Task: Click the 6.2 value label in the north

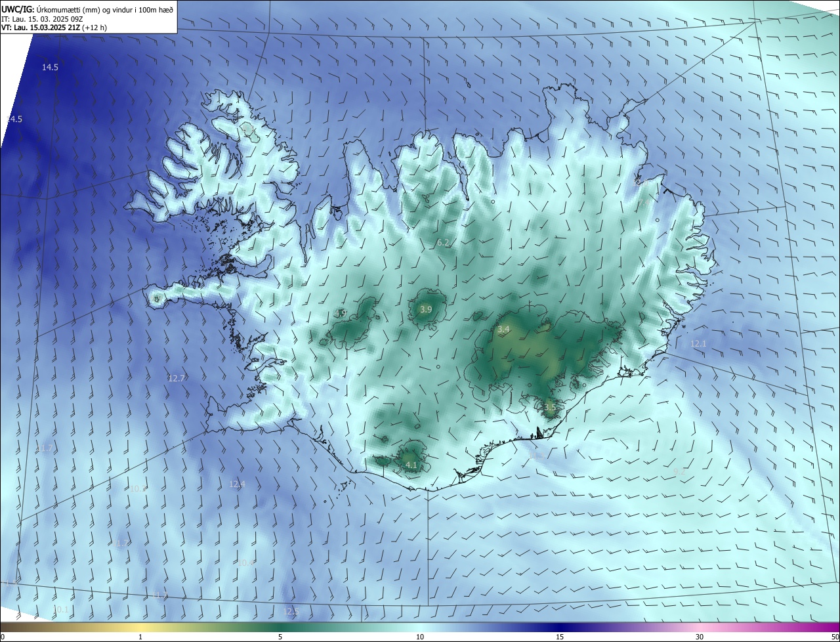Action: 443,243
